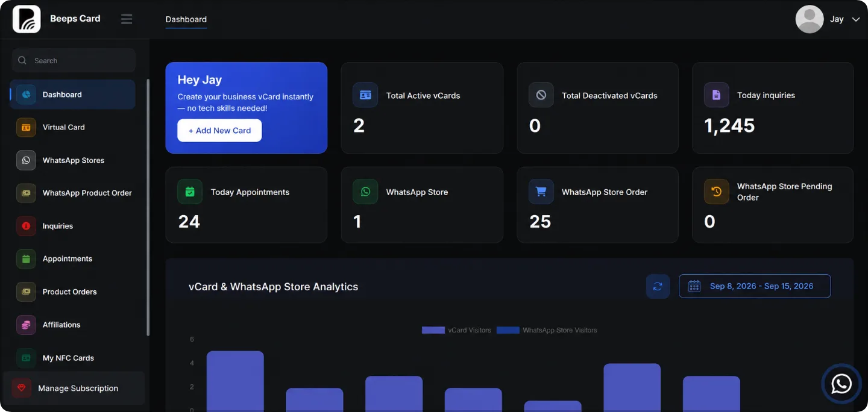Click the analytics refresh icon button
The image size is (868, 412).
[658, 286]
